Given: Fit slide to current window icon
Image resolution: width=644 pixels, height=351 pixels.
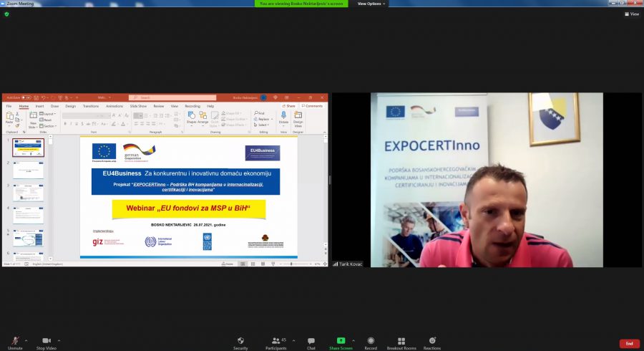Looking at the screenshot, I should pos(325,264).
